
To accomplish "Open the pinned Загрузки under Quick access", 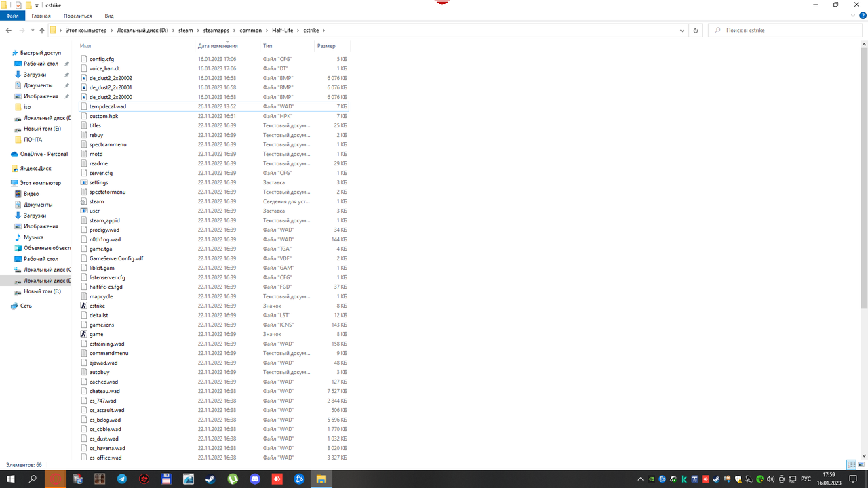I will click(x=35, y=75).
